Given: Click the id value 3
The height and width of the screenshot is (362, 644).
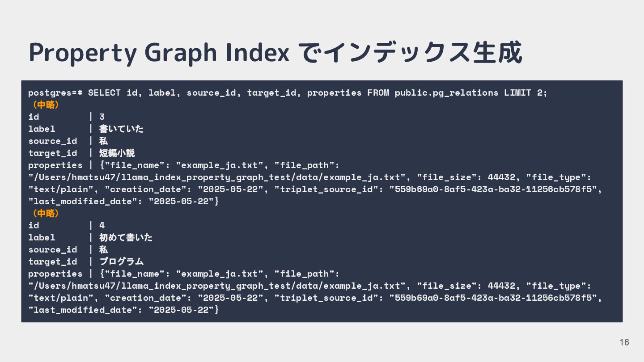Looking at the screenshot, I should tap(102, 117).
